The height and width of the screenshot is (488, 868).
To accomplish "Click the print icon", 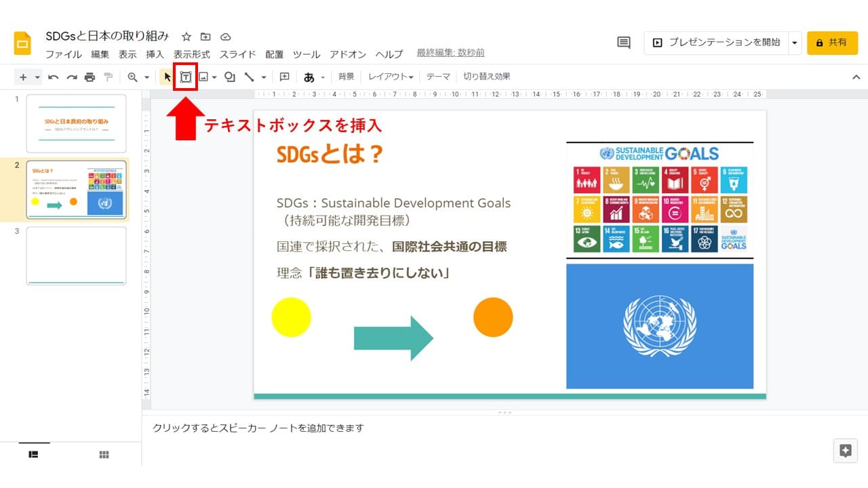I will pos(90,77).
